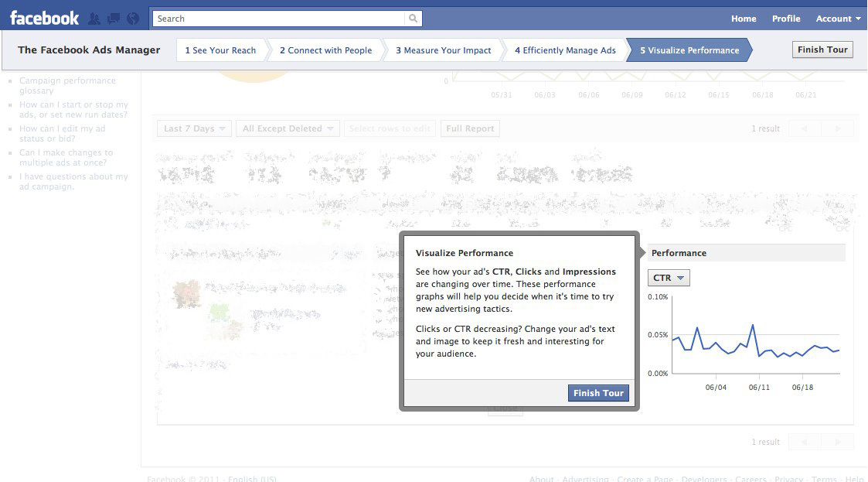The image size is (868, 482).
Task: Click the Facebook logo
Action: (x=44, y=19)
